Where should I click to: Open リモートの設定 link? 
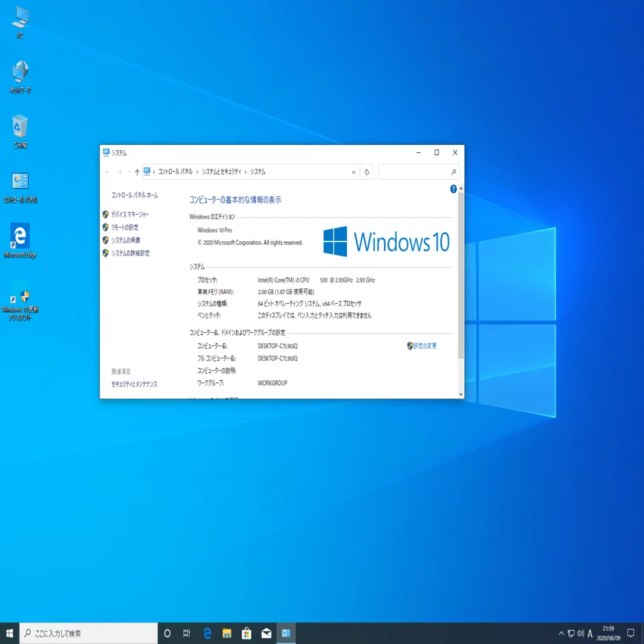[125, 227]
